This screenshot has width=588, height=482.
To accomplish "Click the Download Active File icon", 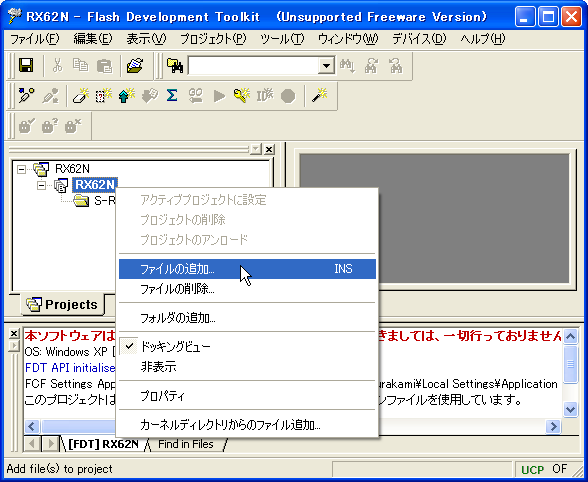I will click(x=150, y=96).
